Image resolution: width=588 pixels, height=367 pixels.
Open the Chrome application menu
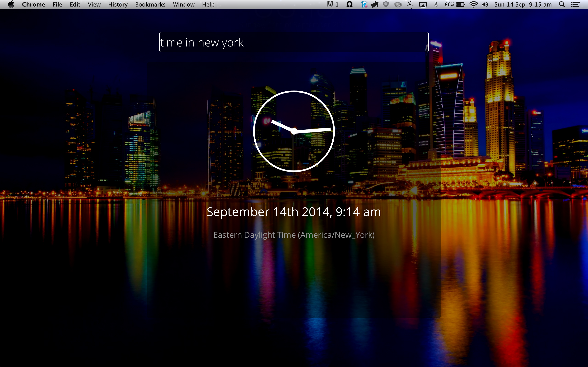coord(33,4)
